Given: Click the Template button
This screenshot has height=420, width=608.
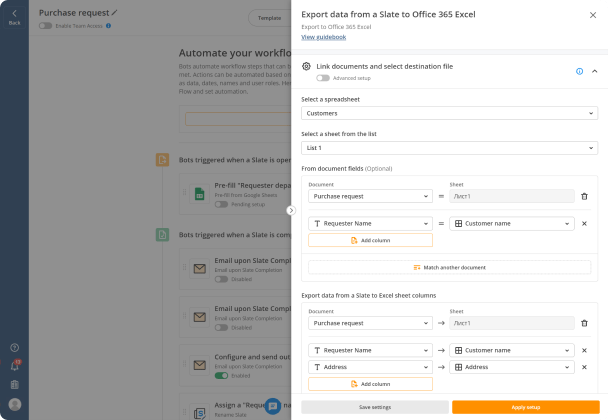Looking at the screenshot, I should [269, 18].
